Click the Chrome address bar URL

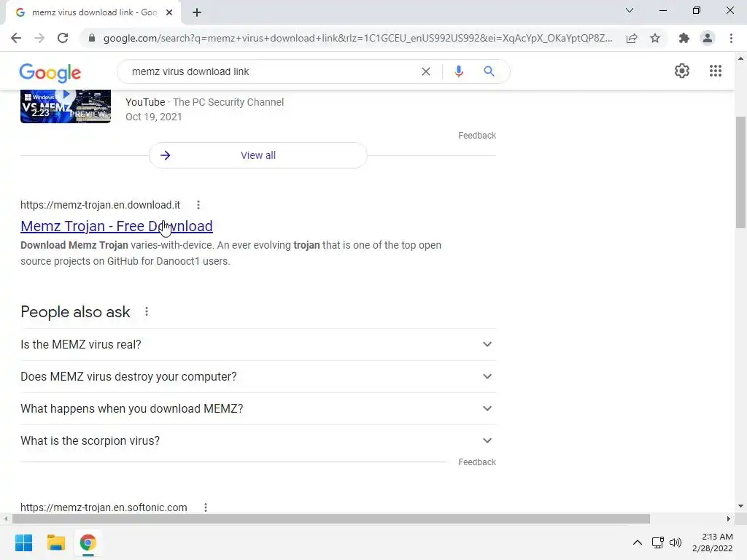tap(357, 38)
